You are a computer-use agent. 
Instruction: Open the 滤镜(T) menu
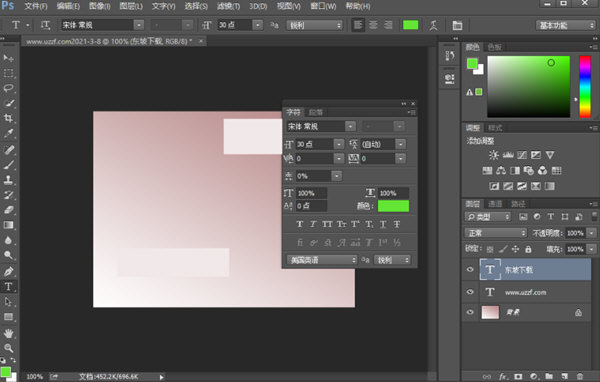coord(228,7)
